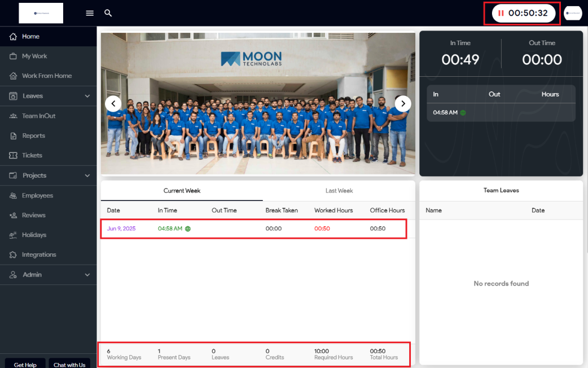Image resolution: width=588 pixels, height=368 pixels.
Task: Click the search magnifier icon
Action: point(108,13)
